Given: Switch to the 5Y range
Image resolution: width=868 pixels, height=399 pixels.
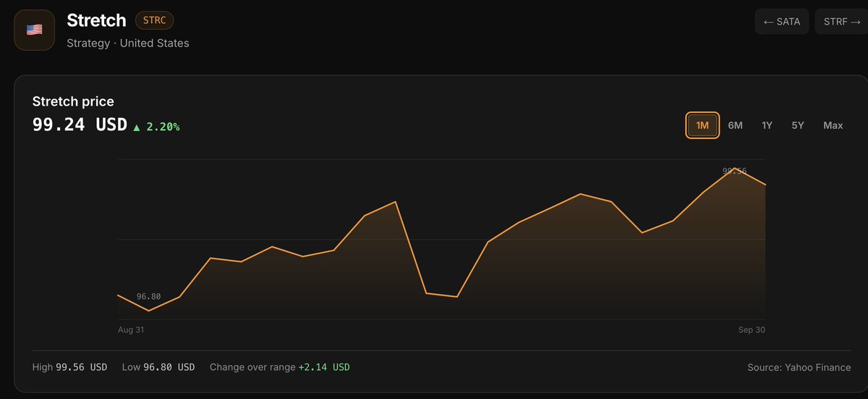Looking at the screenshot, I should click(798, 125).
